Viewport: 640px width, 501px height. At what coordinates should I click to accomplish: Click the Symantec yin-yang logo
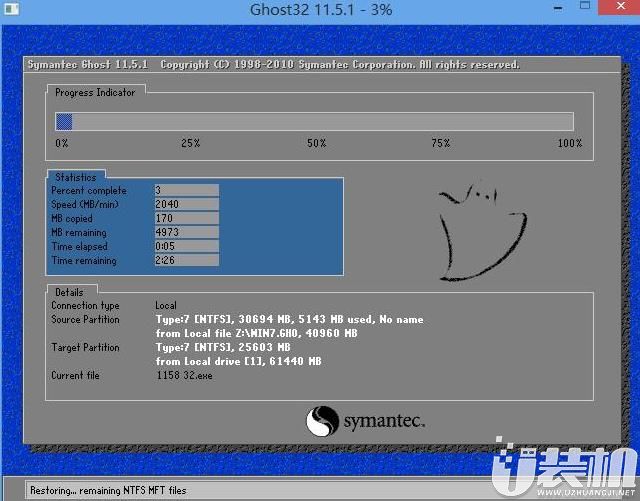click(324, 420)
